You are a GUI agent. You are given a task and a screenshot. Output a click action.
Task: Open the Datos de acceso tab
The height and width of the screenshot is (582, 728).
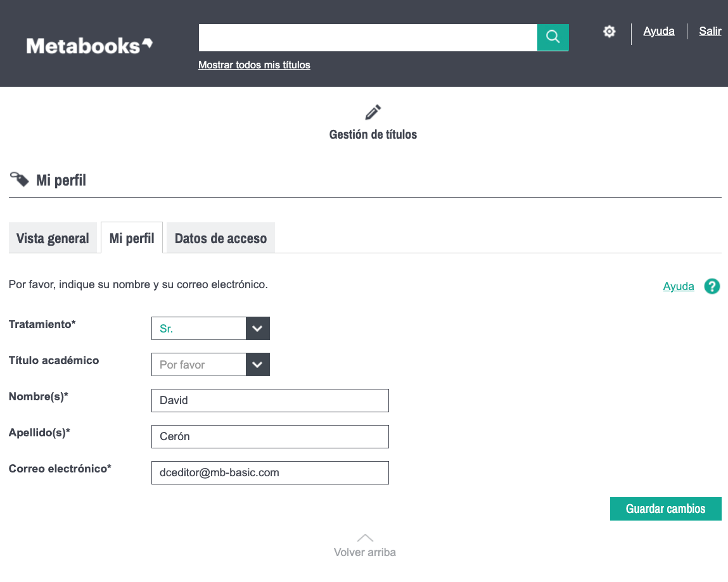[x=220, y=238]
